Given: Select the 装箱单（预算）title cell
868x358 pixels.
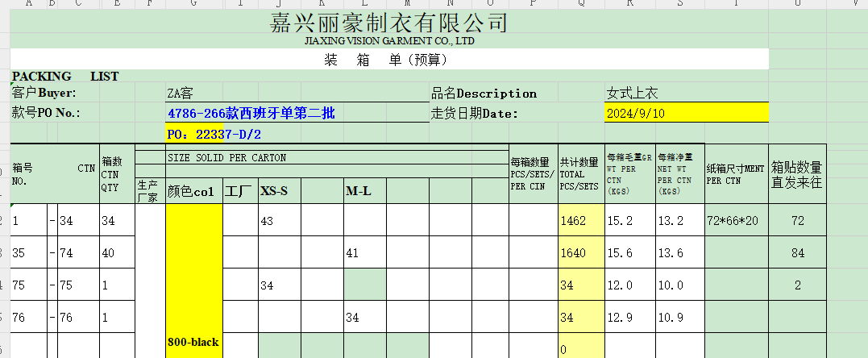Looking at the screenshot, I should (x=389, y=60).
